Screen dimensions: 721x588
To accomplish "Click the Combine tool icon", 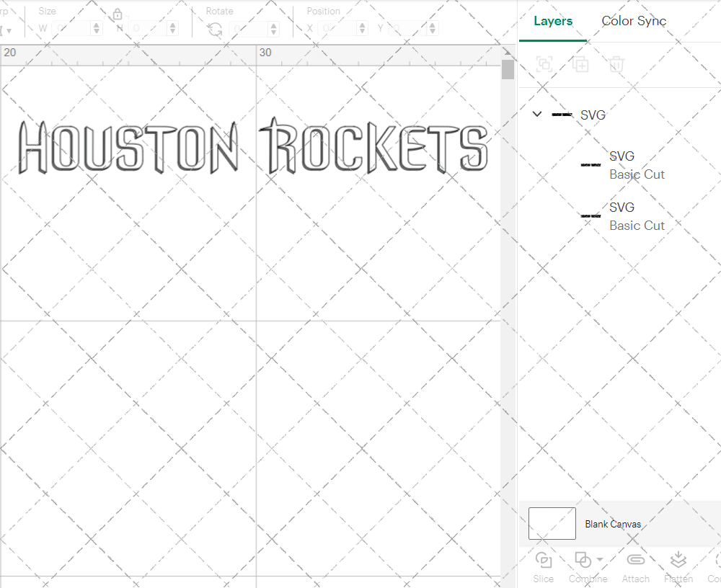I will (x=583, y=560).
